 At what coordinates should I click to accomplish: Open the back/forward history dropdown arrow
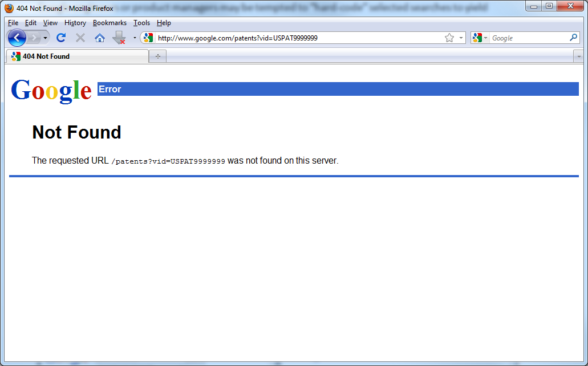[x=45, y=38]
